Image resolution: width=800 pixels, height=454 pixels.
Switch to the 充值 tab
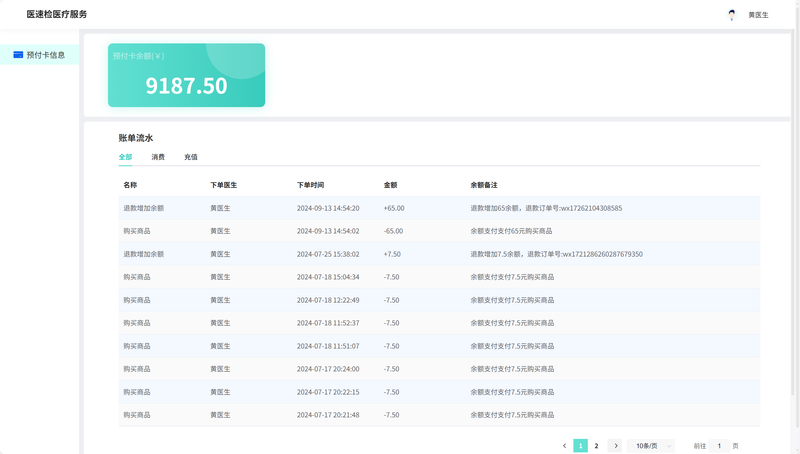[x=191, y=157]
